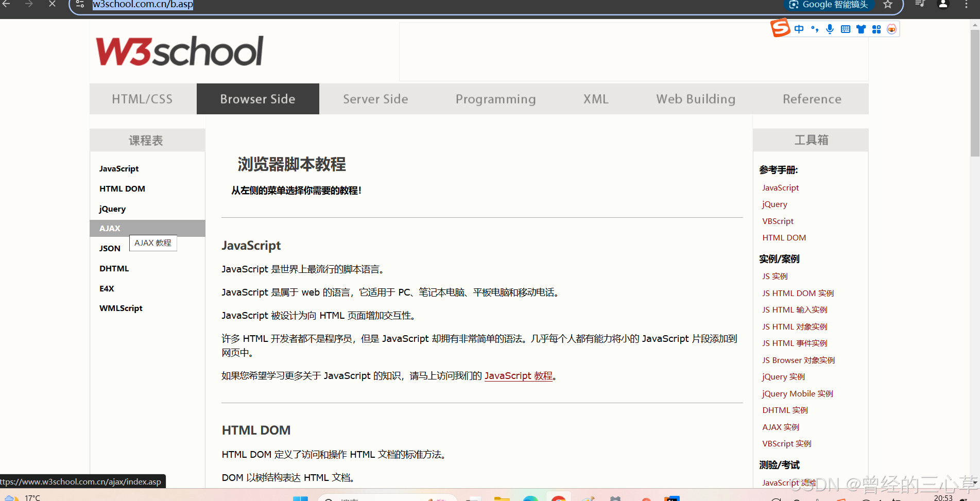Open jQuery Mobile 实例 link
The image size is (980, 501).
(798, 394)
